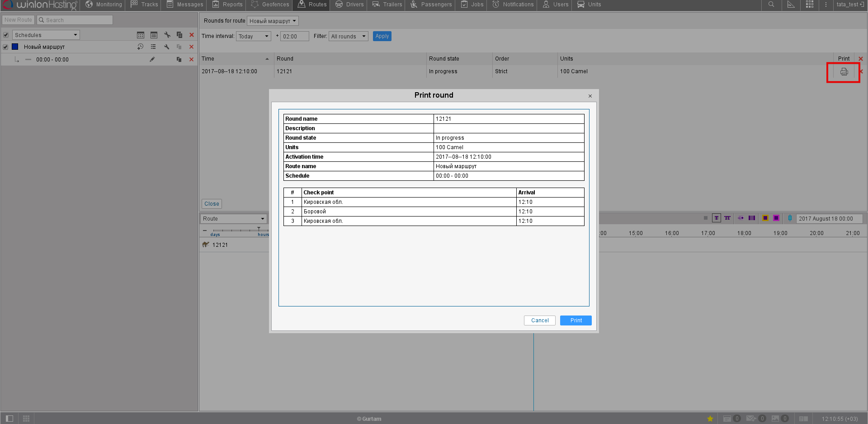The height and width of the screenshot is (424, 868).
Task: Open the All rounds filter dropdown
Action: coord(348,37)
